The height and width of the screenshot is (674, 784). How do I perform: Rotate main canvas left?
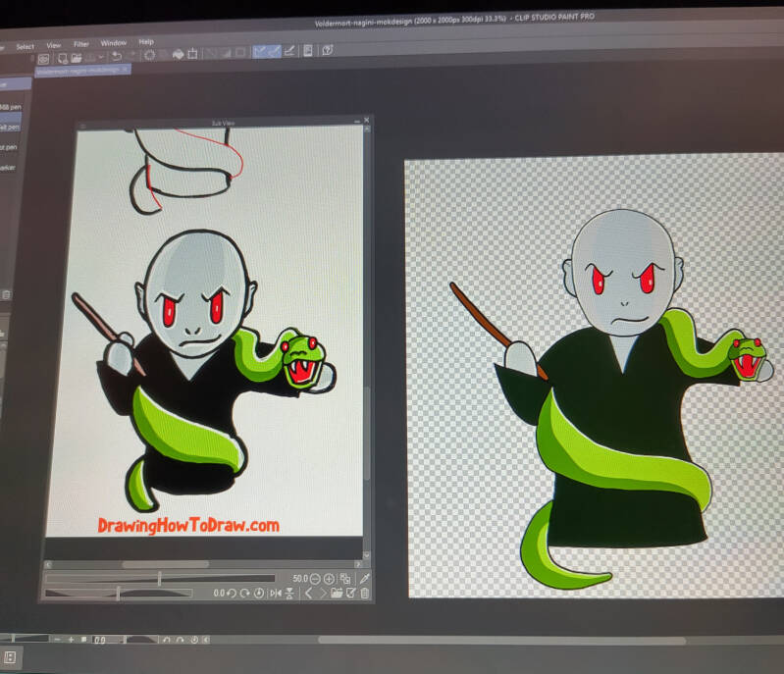click(x=167, y=640)
